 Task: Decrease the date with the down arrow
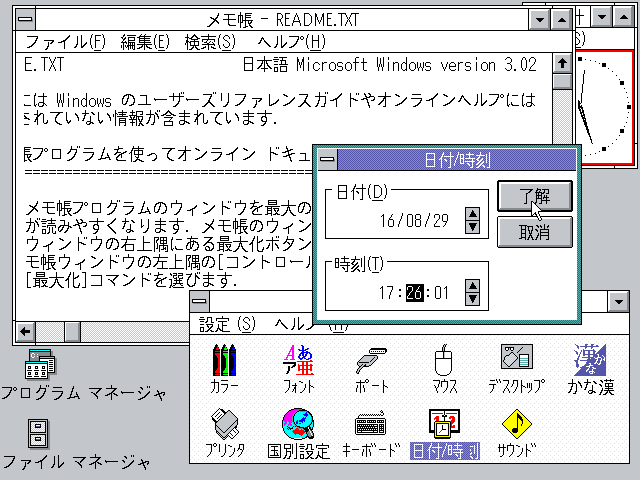click(472, 227)
